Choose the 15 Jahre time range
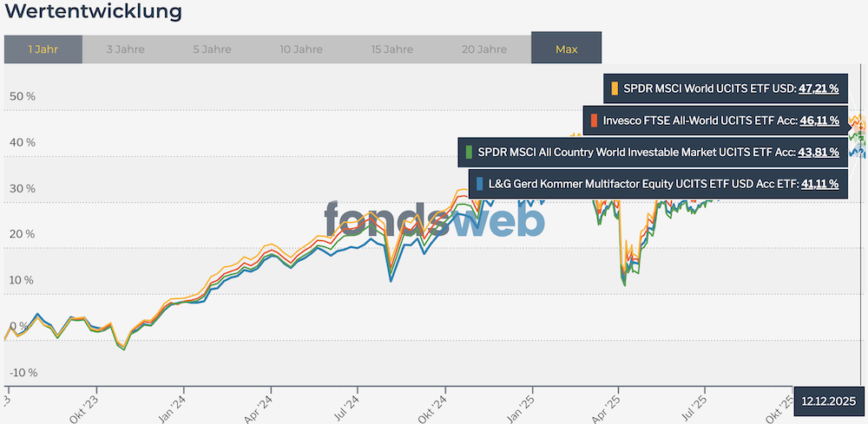The width and height of the screenshot is (868, 424). click(392, 49)
